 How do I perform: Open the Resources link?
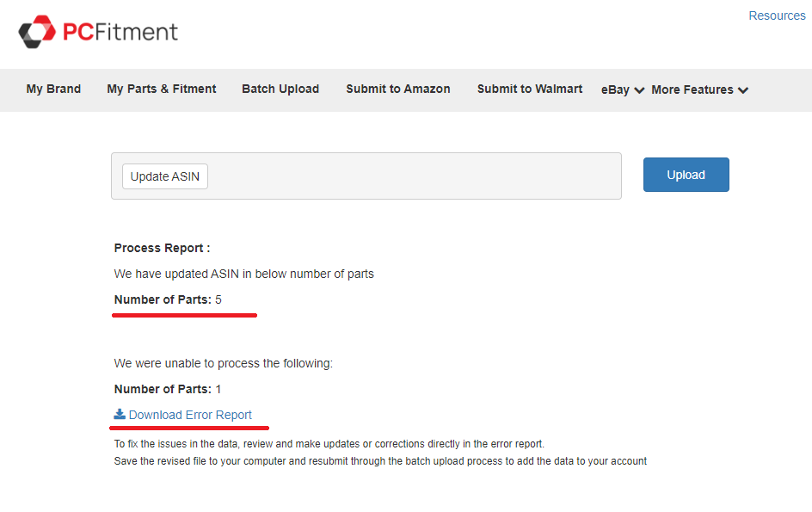tap(777, 15)
